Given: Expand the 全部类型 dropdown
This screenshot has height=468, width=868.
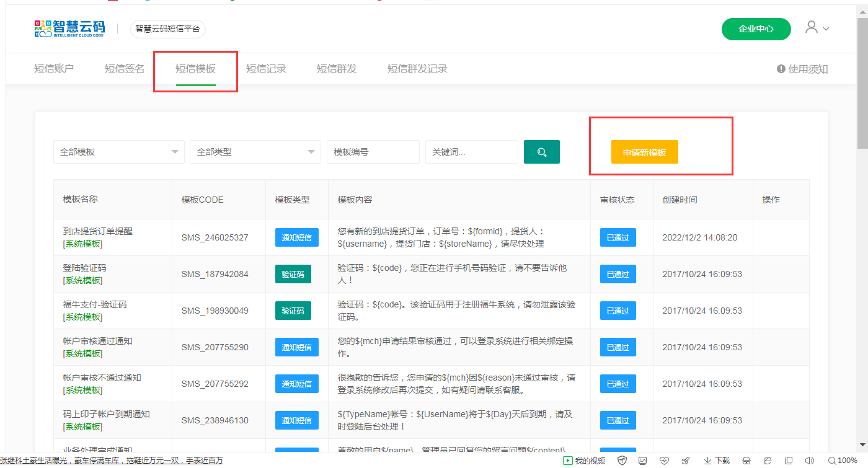Looking at the screenshot, I should [x=255, y=152].
